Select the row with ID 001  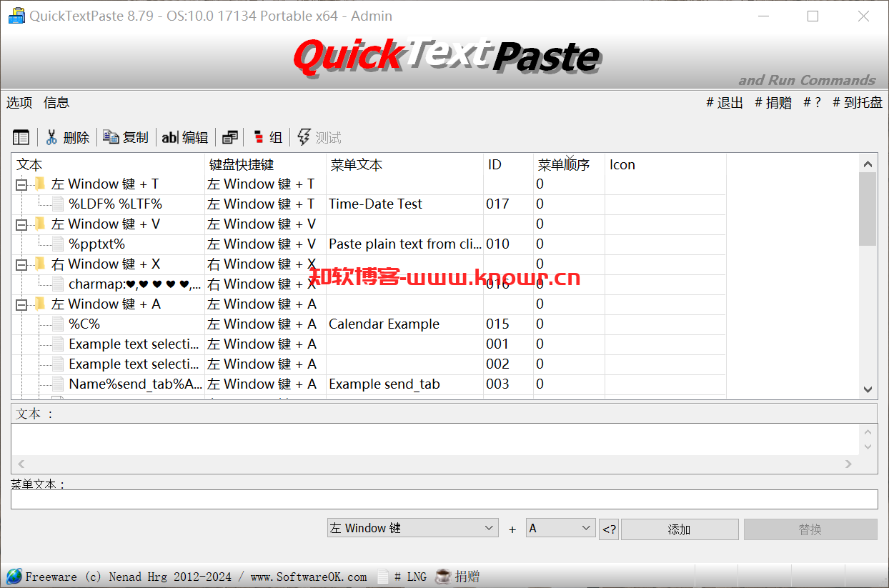[x=369, y=344]
